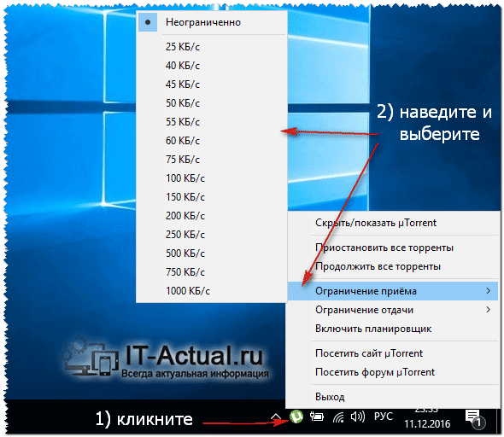Screen dimensions: 504x437
Task: Open Ограничение отдачи submenu
Action: pyautogui.click(x=393, y=310)
